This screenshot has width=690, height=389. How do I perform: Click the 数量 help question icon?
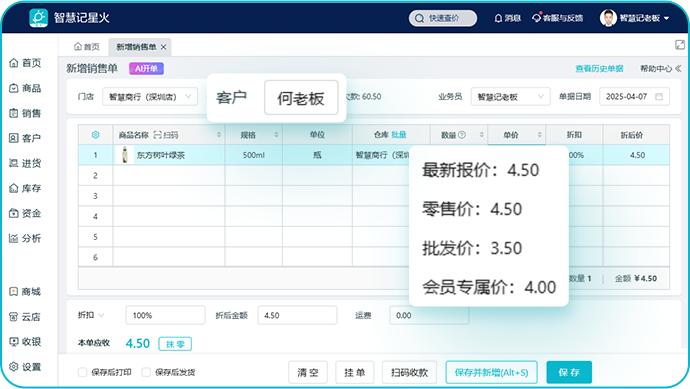coord(462,135)
